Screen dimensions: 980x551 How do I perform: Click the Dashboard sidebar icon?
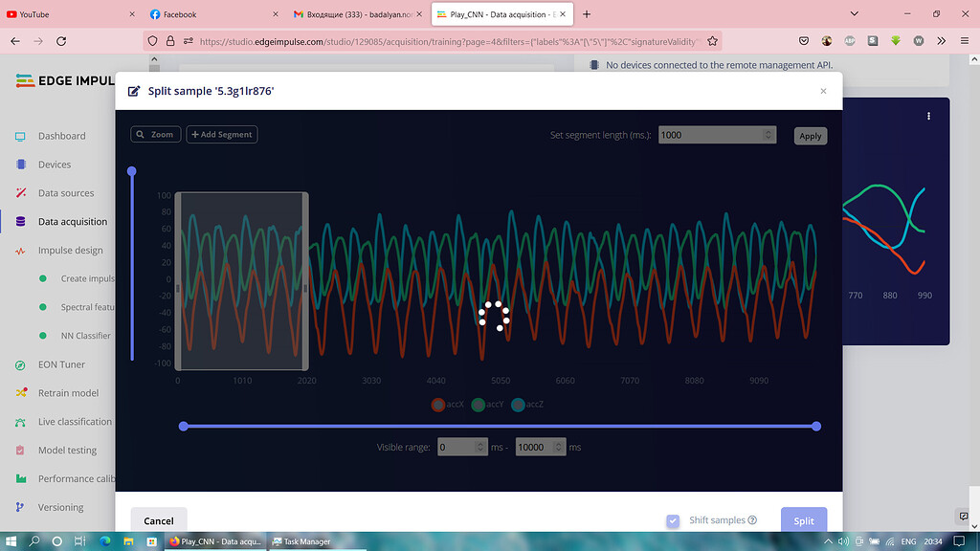(x=20, y=136)
